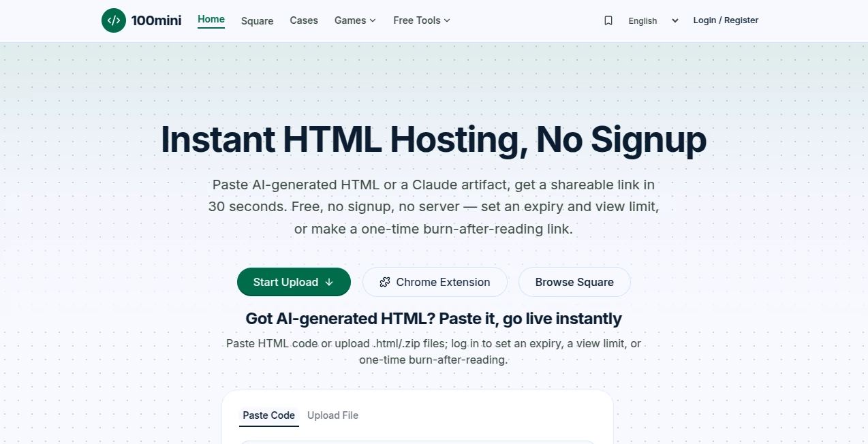
Task: Open the English language selector
Action: [653, 20]
